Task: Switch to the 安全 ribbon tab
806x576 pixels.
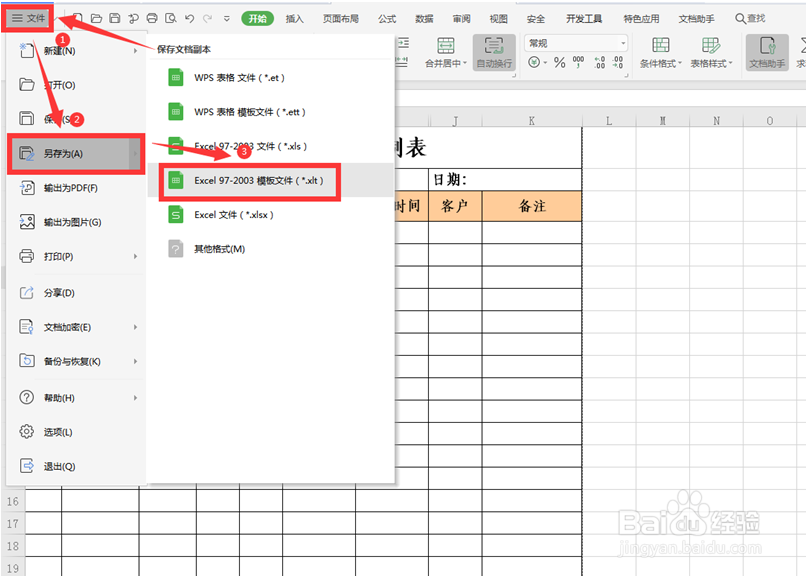Action: click(536, 19)
